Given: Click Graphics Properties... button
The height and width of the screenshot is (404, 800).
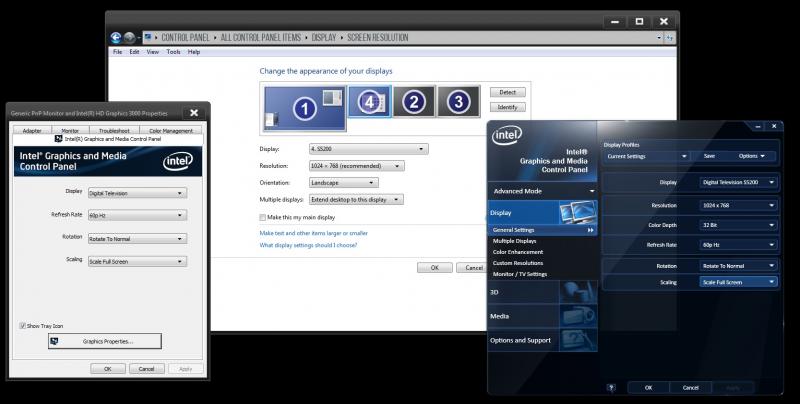Looking at the screenshot, I should [105, 341].
